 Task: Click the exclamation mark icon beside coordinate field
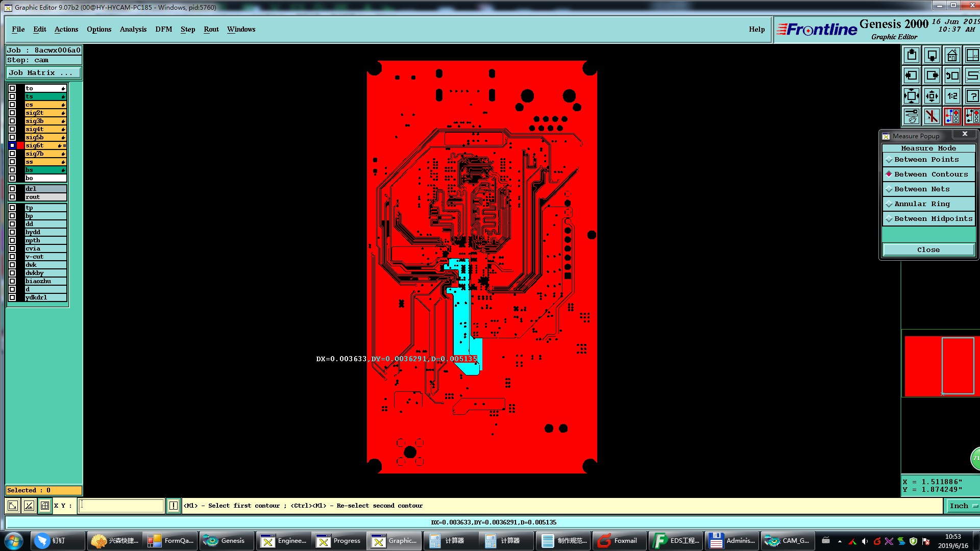coord(174,506)
